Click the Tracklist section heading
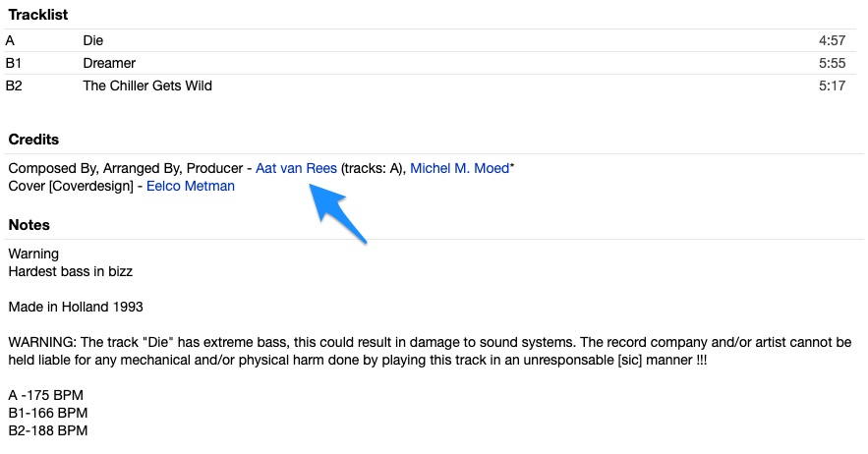Screen dimensions: 868x454 pyautogui.click(x=38, y=15)
